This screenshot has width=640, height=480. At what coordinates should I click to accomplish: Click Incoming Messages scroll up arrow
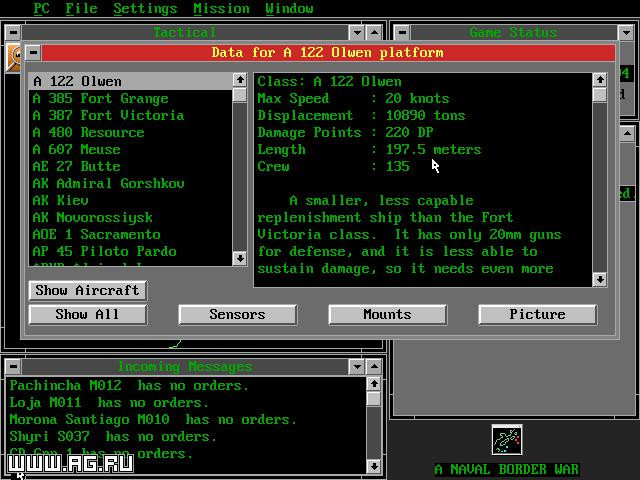(374, 384)
